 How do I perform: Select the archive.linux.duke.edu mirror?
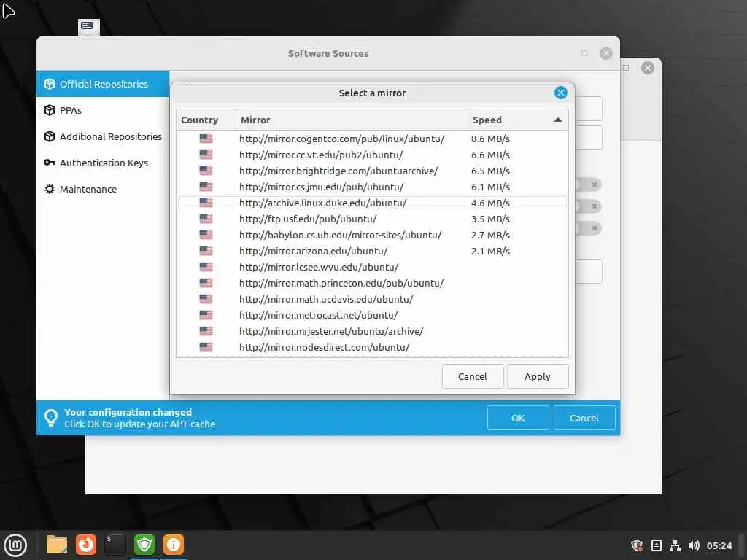click(372, 203)
